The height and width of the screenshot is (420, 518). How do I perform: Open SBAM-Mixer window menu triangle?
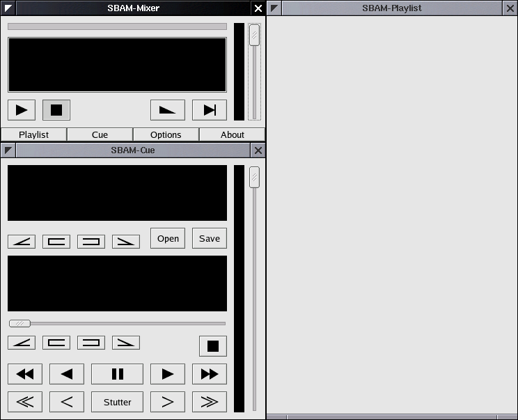[8, 8]
